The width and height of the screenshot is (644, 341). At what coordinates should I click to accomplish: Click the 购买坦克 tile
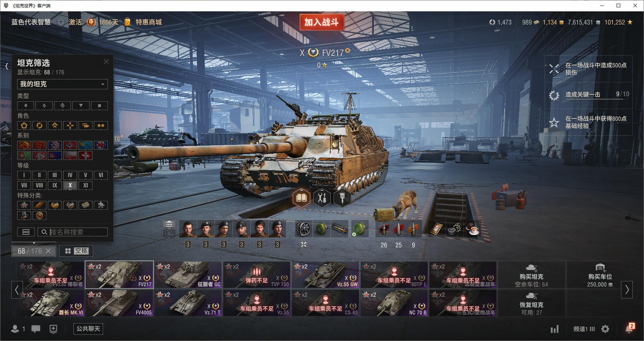pyautogui.click(x=531, y=275)
